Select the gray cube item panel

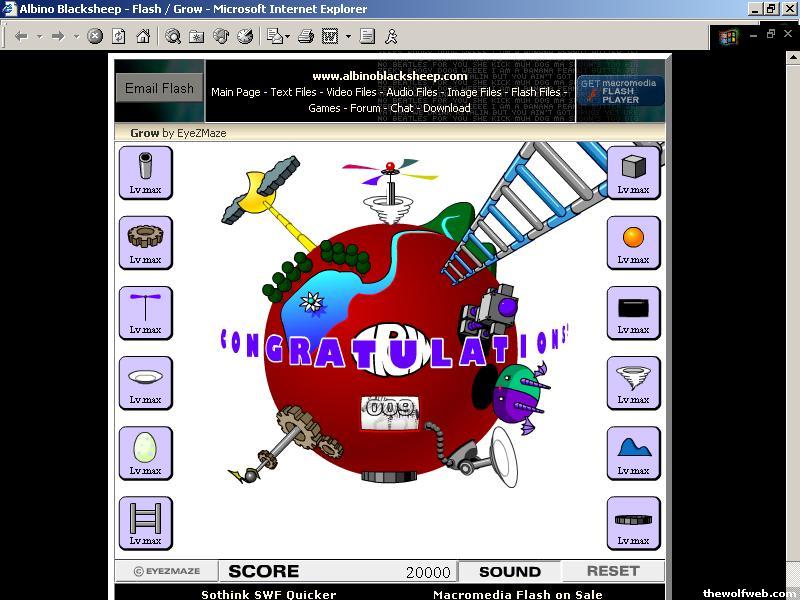[x=633, y=172]
